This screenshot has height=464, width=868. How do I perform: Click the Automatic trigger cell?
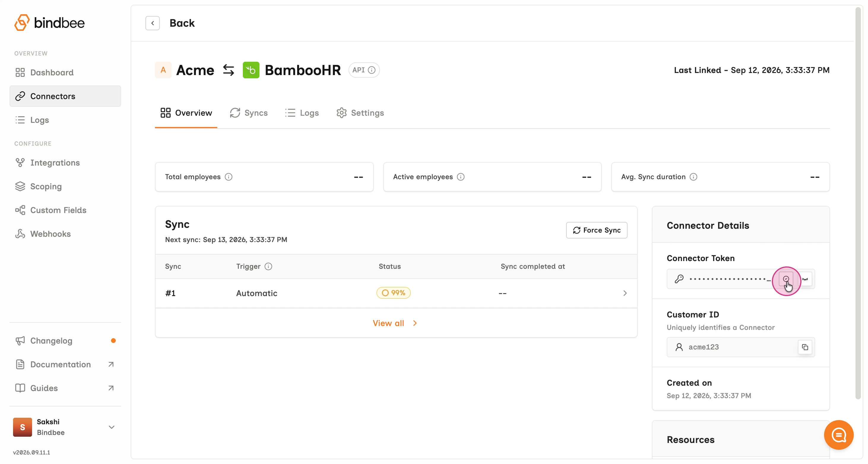[x=257, y=293]
